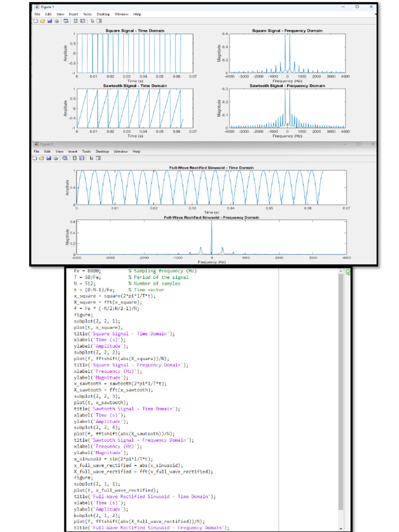
Task: Open the File menu in Figure 2
Action: pos(37,151)
